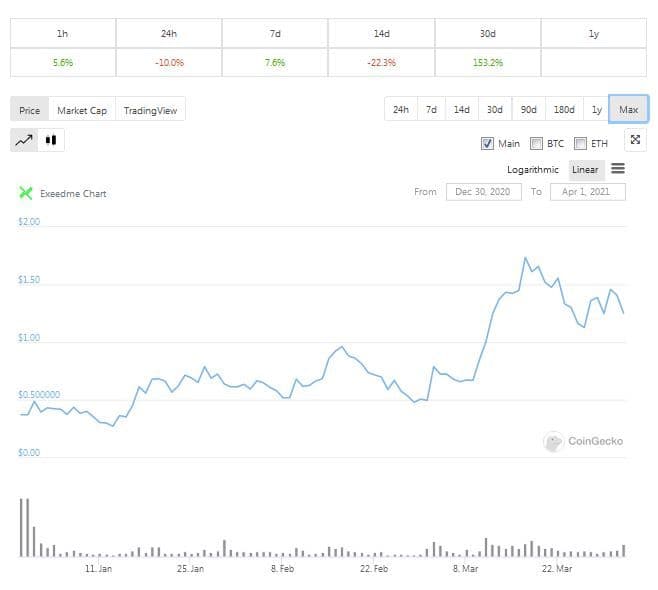Select the Price tab
Viewport: 658px width, 590px height.
pos(30,110)
